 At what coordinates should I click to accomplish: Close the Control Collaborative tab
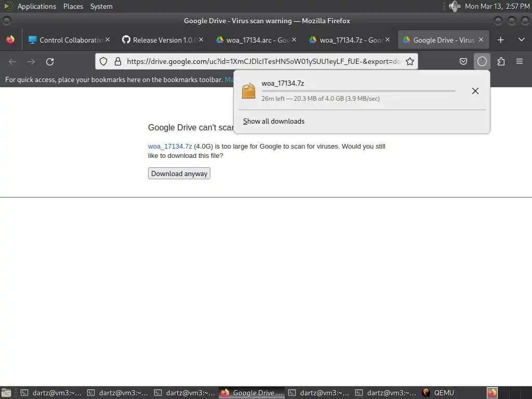108,39
